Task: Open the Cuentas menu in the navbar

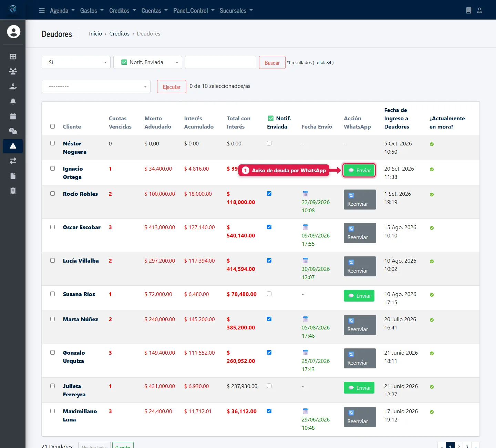Action: click(x=154, y=11)
